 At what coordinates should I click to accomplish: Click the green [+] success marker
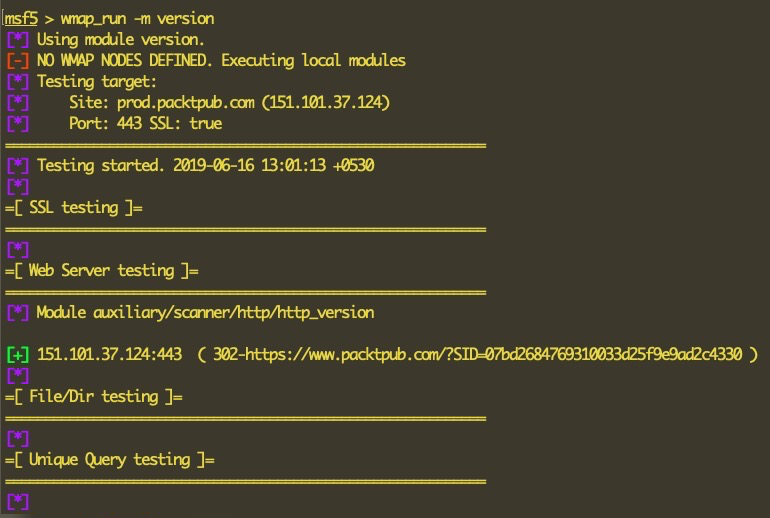17,354
